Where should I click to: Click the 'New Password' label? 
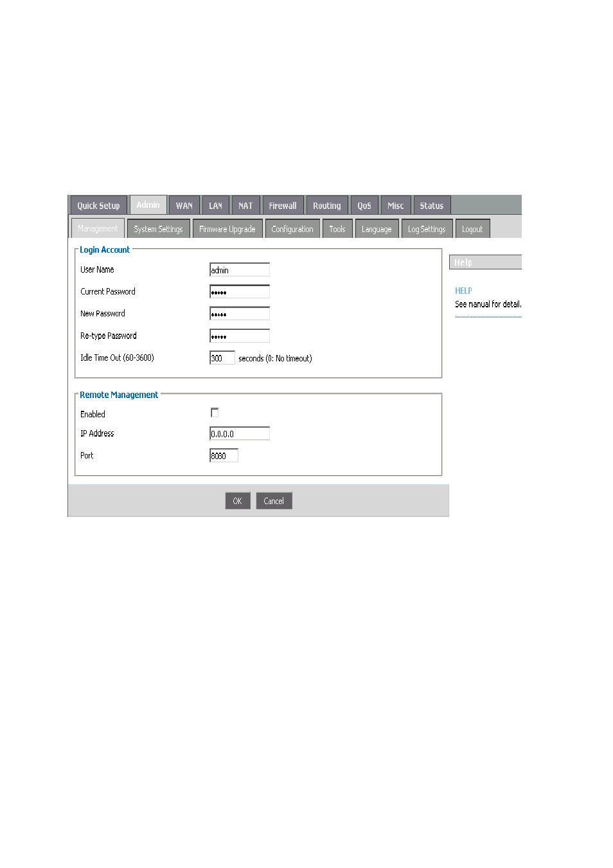coord(103,313)
